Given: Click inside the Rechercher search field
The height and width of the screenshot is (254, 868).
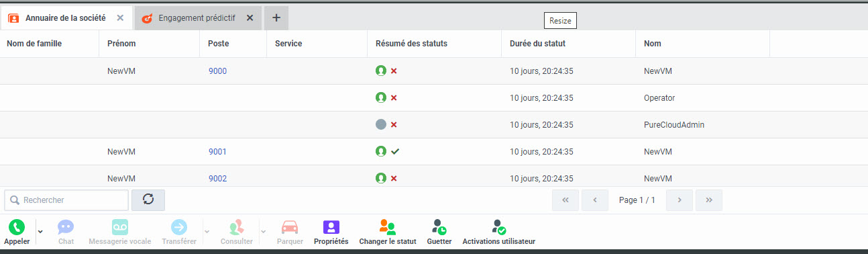Looking at the screenshot, I should click(x=66, y=200).
